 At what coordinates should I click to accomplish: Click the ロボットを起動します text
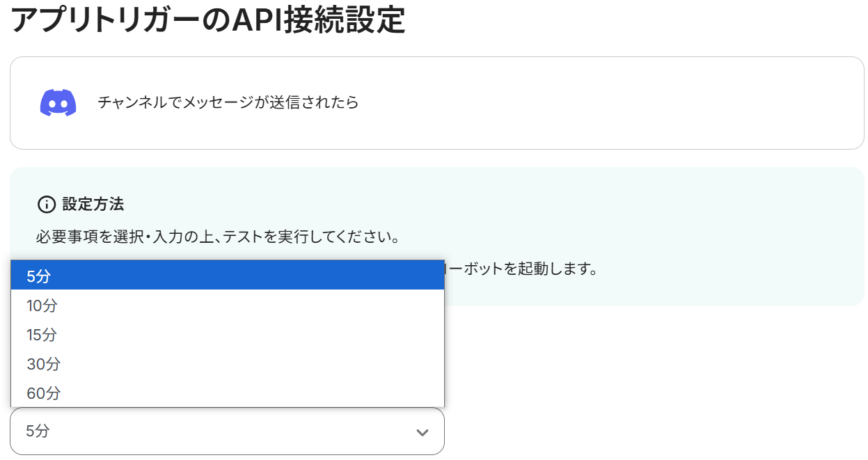point(522,269)
